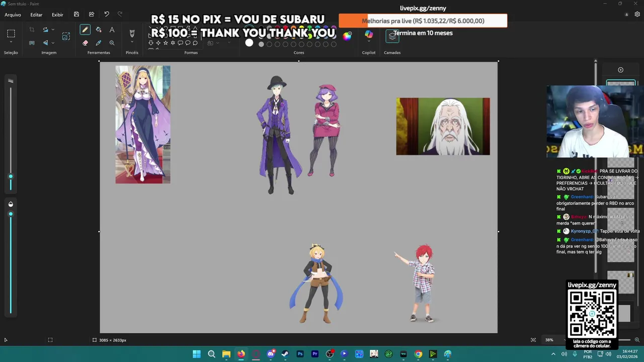Undo the last action
The width and height of the screenshot is (644, 362).
pos(107,15)
